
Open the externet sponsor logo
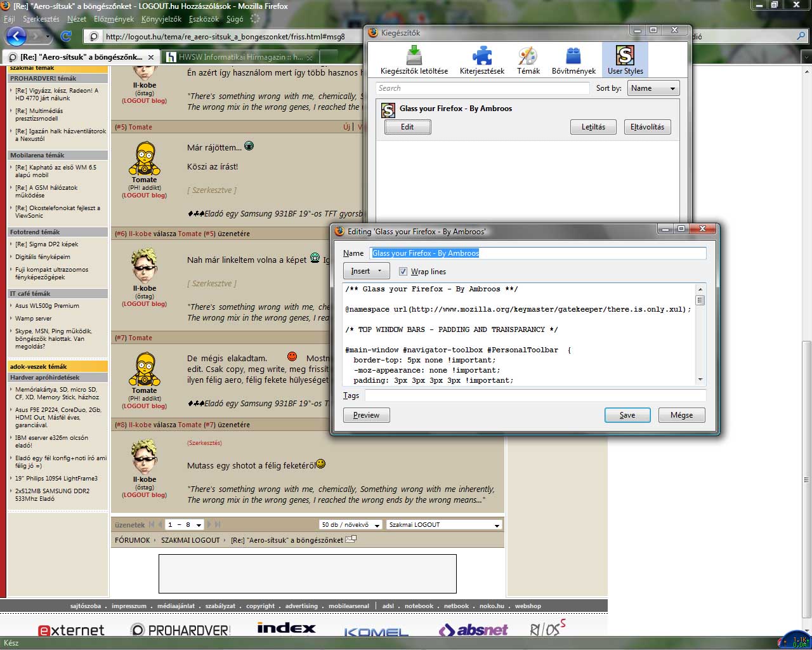pos(71,630)
